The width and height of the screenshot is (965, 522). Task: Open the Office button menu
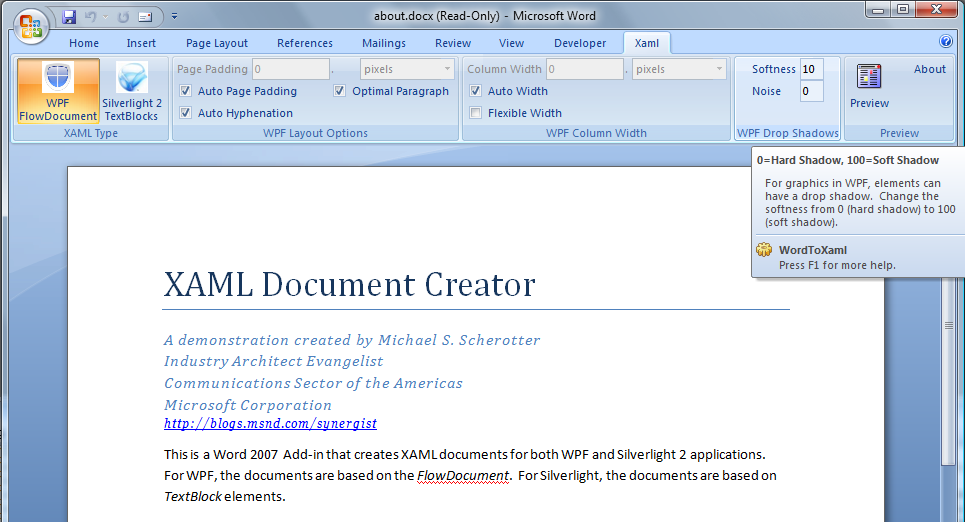pyautogui.click(x=31, y=26)
